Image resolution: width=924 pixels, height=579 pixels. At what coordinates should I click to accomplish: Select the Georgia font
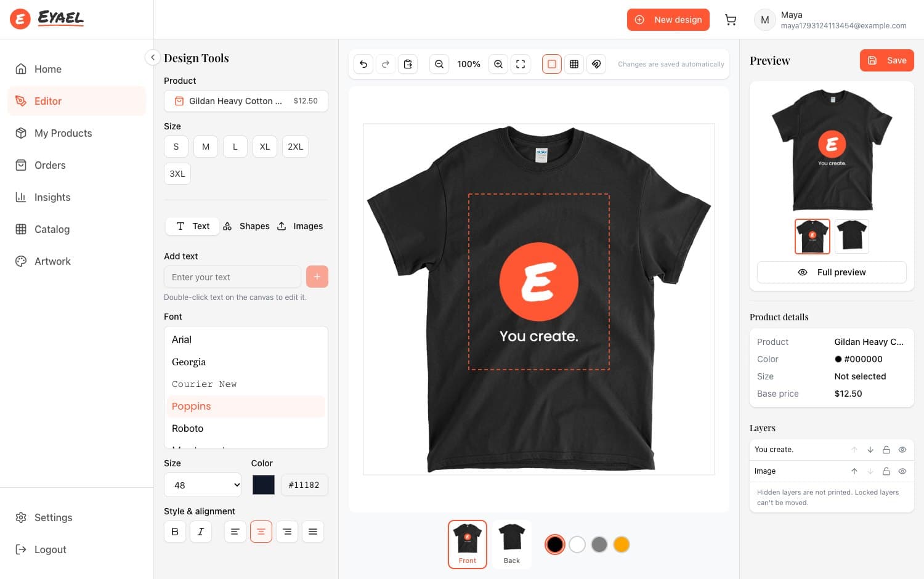[x=246, y=362]
